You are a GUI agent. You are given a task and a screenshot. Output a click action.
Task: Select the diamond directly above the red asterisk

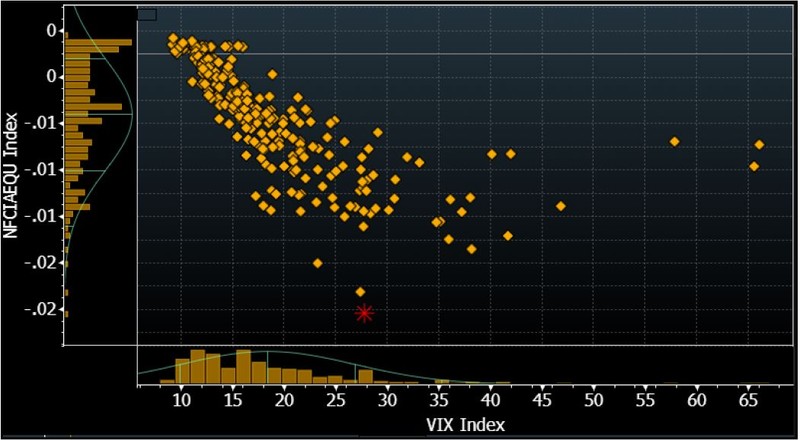[361, 291]
